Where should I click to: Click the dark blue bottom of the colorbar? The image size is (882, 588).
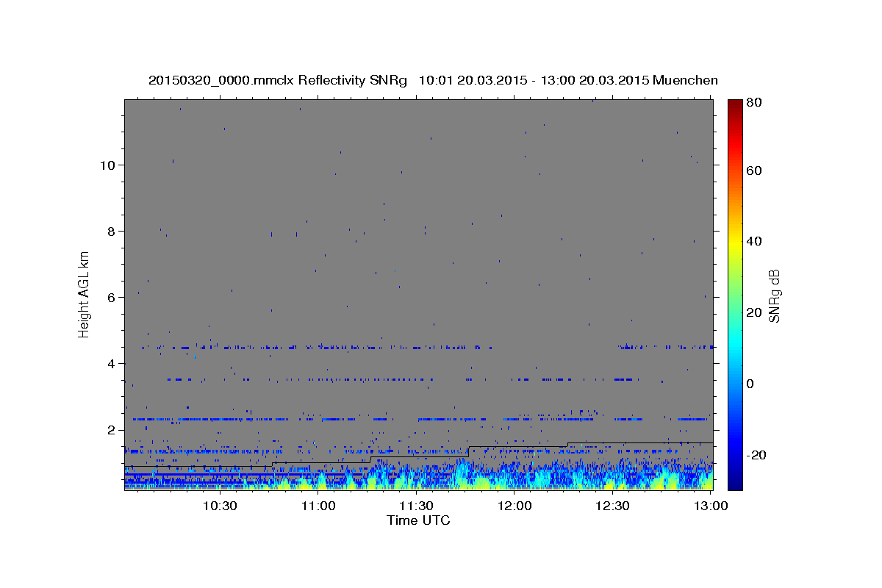(735, 481)
